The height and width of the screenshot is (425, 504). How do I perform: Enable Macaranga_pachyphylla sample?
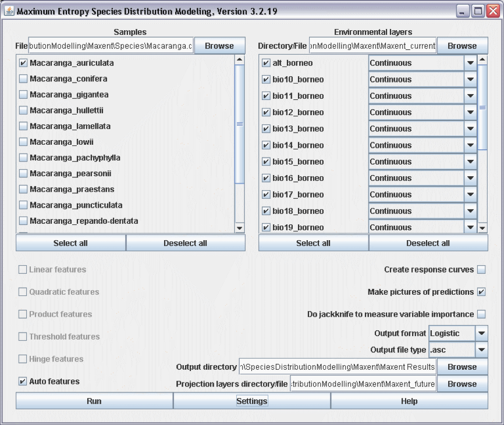(x=23, y=158)
